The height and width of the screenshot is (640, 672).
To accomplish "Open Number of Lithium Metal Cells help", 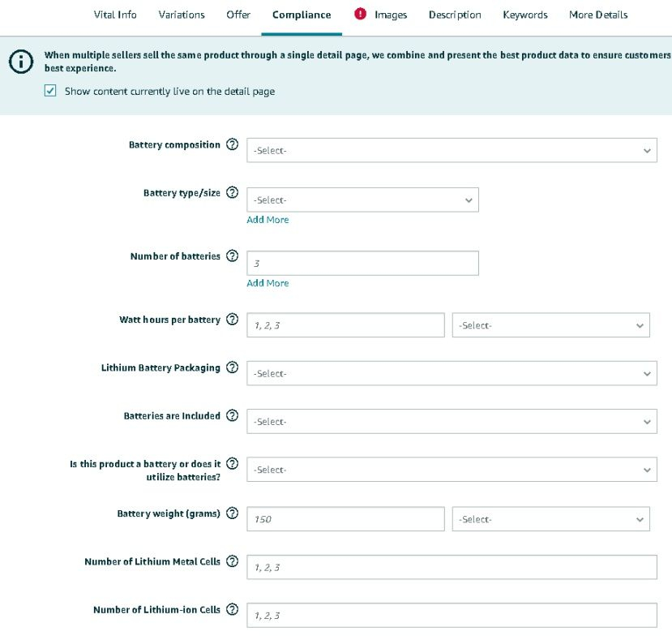I will tap(233, 561).
